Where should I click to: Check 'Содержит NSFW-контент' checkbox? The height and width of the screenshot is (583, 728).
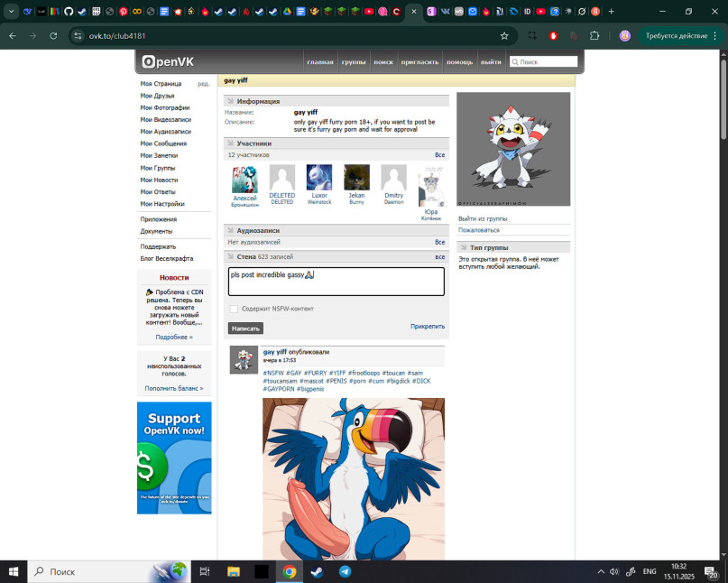[x=234, y=309]
